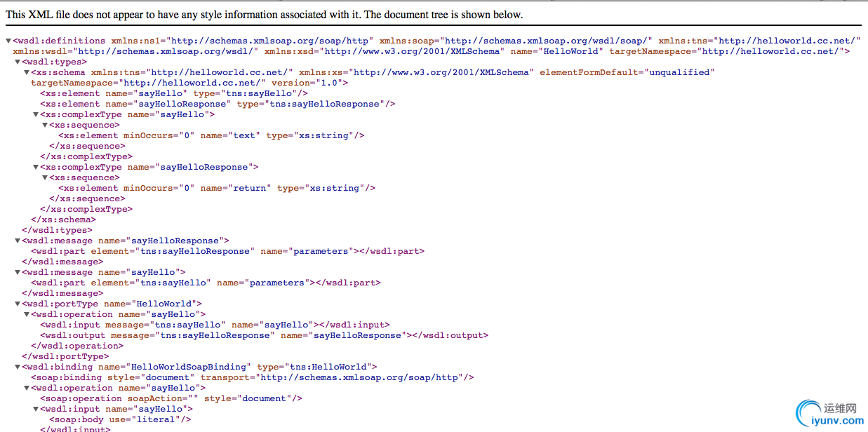Click name="HelloWorld" in wsdl:definitions tag
Viewport: 868px width, 432px height.
[555, 51]
